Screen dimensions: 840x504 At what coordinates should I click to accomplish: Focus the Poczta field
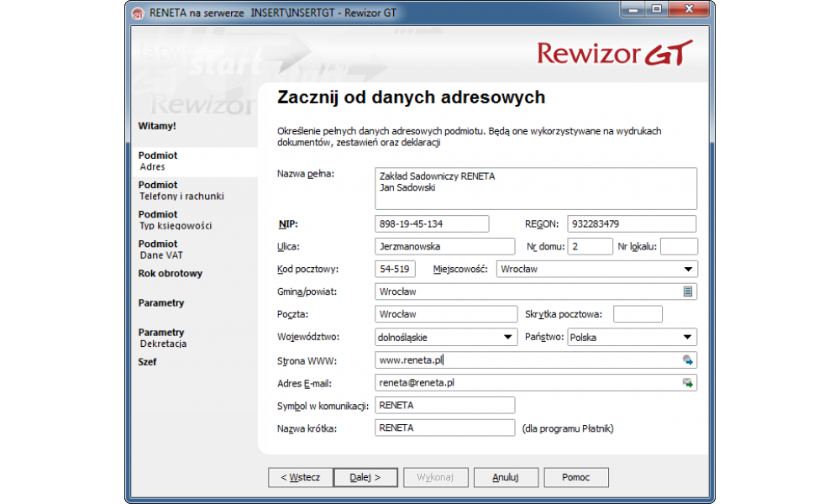coord(446,314)
